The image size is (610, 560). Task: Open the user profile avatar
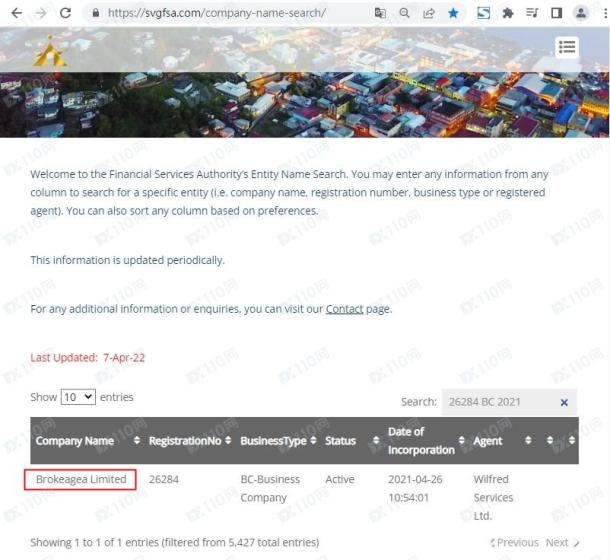[x=581, y=13]
